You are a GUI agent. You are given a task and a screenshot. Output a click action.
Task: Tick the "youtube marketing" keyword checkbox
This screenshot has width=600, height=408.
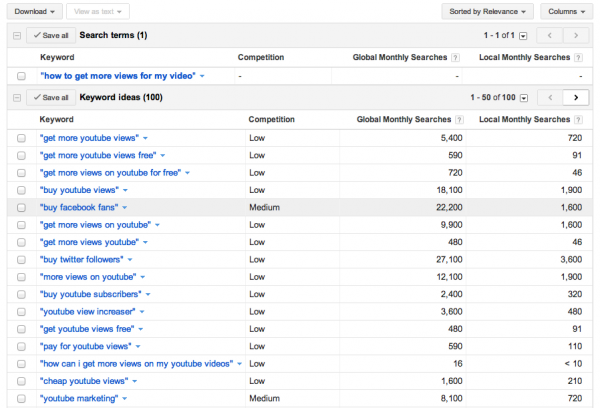(x=22, y=399)
